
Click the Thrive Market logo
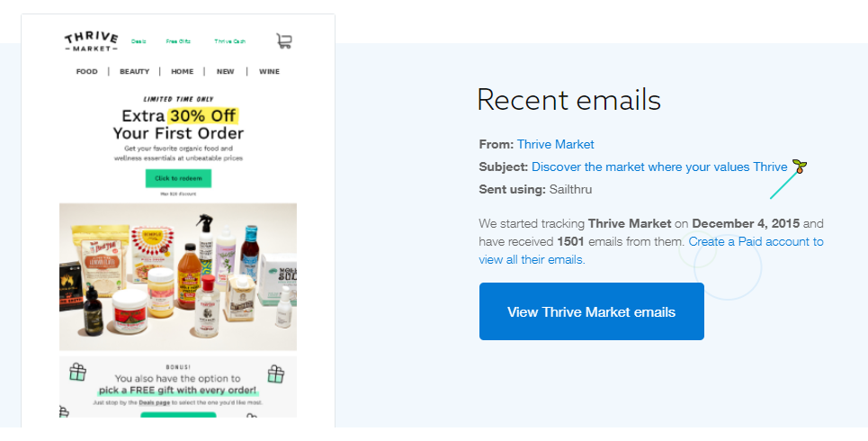click(92, 41)
